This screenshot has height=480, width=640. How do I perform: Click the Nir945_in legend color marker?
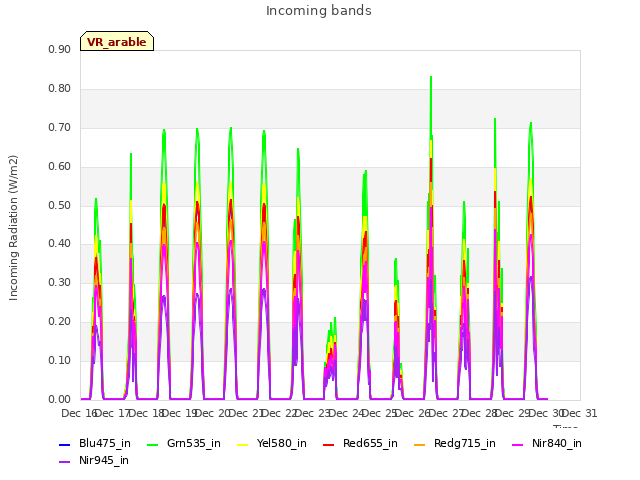[65, 462]
